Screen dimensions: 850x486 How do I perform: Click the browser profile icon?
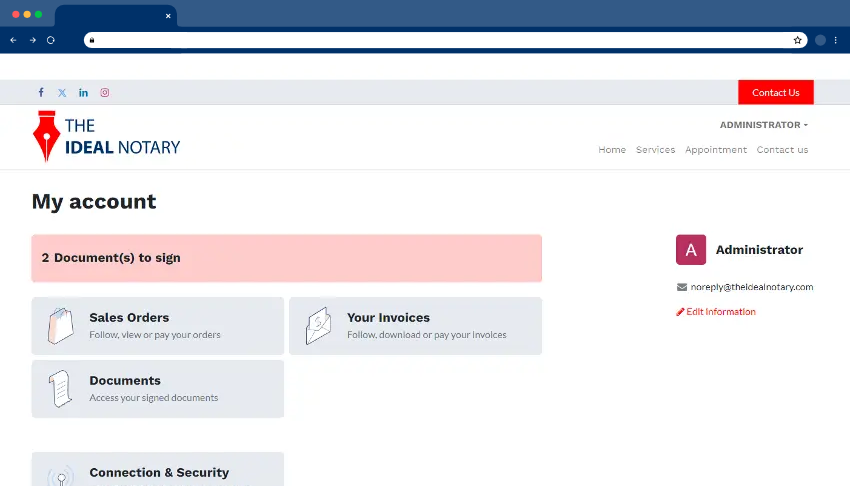click(x=820, y=40)
